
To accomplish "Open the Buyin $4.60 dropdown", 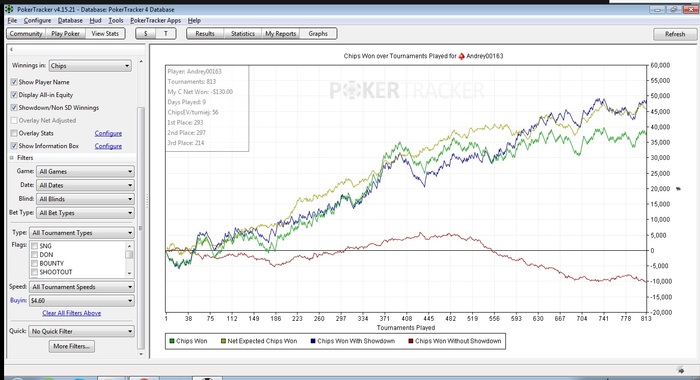I will point(82,301).
